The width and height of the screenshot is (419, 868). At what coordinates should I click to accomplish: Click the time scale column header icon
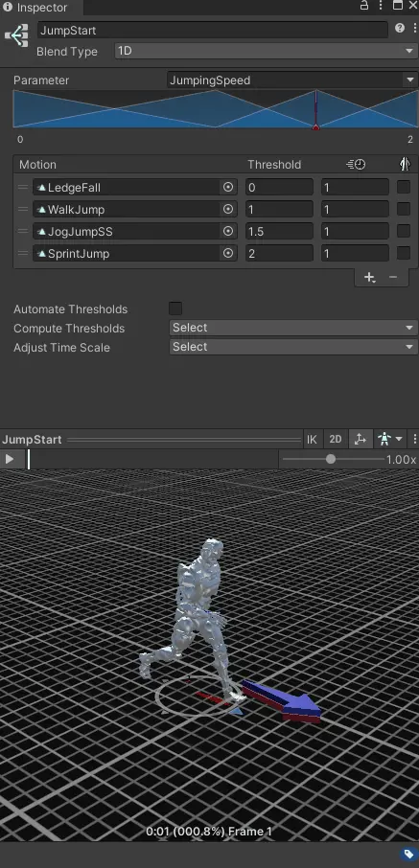(x=356, y=165)
